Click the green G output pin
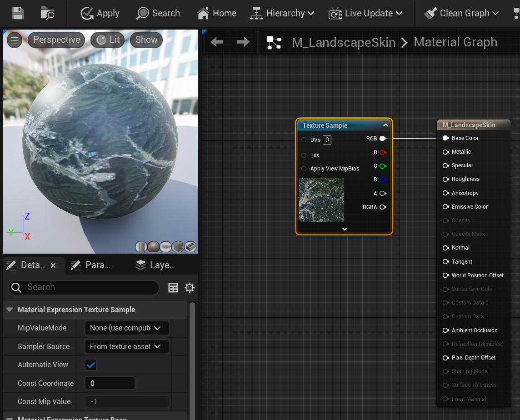Image resolution: width=520 pixels, height=420 pixels. [x=383, y=166]
